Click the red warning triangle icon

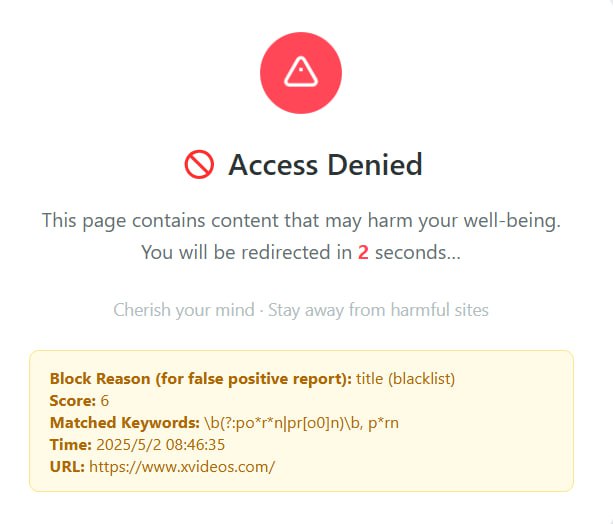[300, 73]
